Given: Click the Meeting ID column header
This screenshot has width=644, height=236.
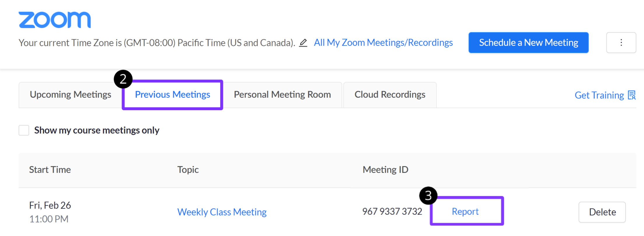Looking at the screenshot, I should tap(385, 170).
